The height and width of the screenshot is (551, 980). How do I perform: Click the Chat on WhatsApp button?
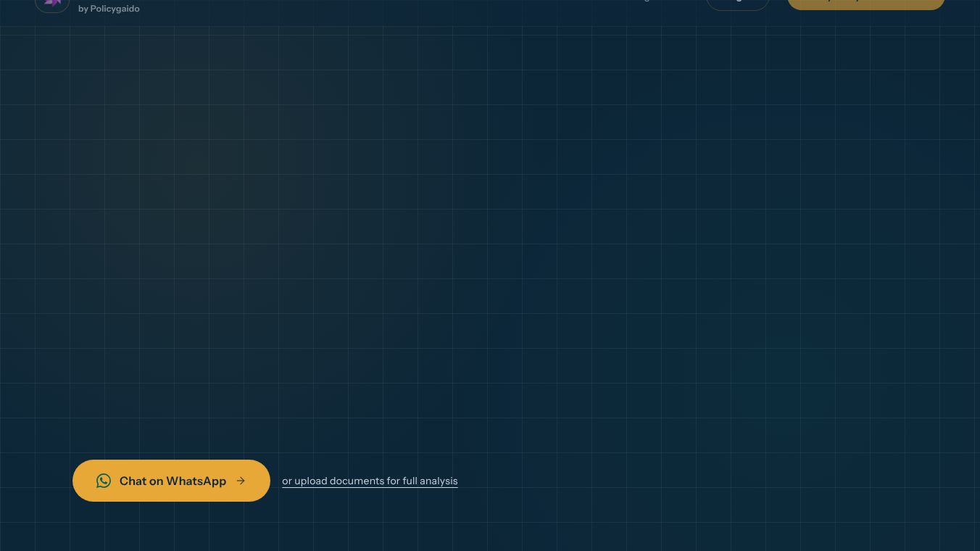click(x=171, y=481)
